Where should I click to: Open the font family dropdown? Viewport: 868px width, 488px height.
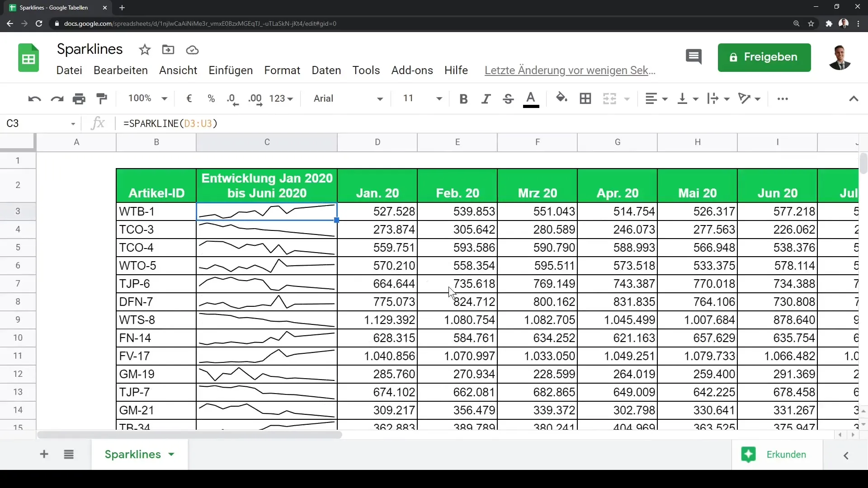pos(347,99)
